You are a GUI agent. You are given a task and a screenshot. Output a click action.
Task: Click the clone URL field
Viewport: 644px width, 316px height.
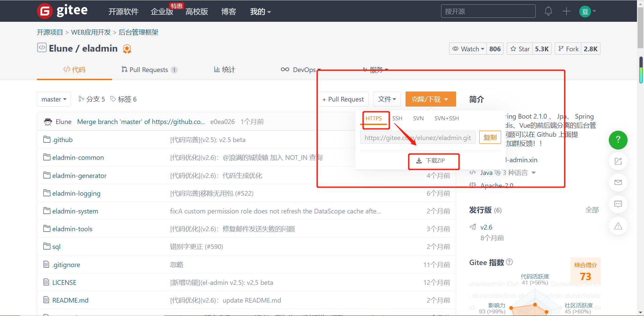pos(418,138)
